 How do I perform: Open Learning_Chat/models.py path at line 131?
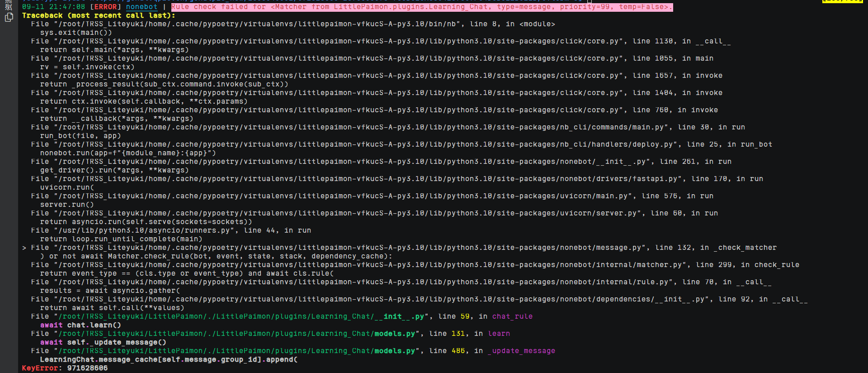pos(236,334)
